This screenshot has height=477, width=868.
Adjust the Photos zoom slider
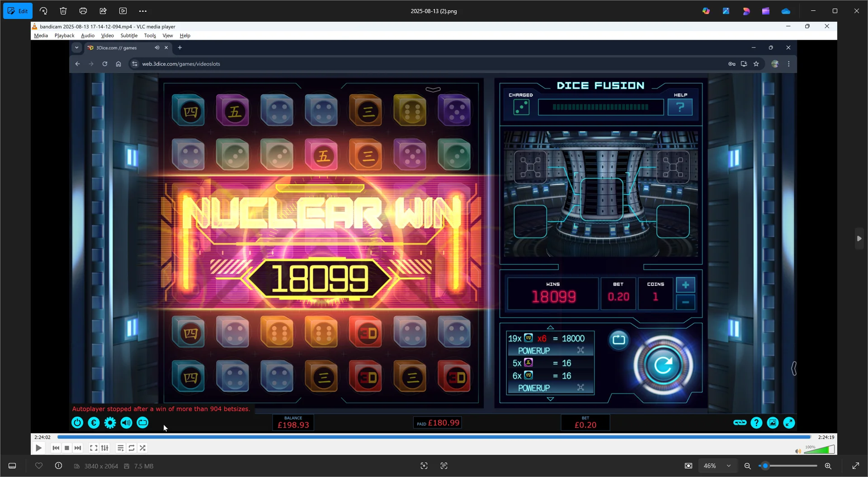tap(788, 466)
